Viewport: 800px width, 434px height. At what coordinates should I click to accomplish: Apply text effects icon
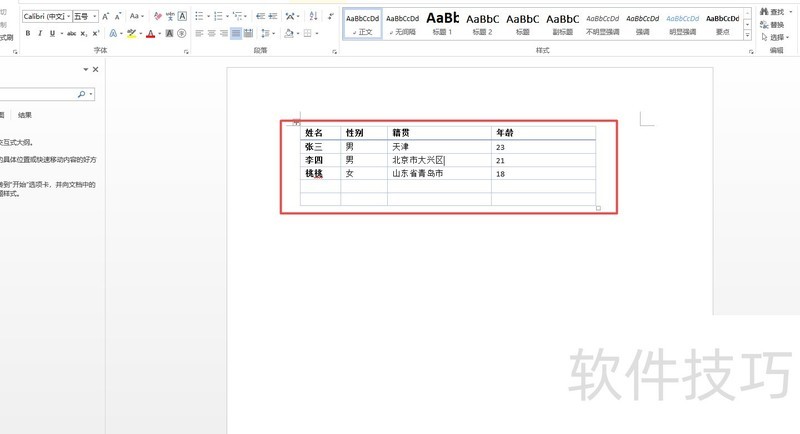pyautogui.click(x=113, y=33)
